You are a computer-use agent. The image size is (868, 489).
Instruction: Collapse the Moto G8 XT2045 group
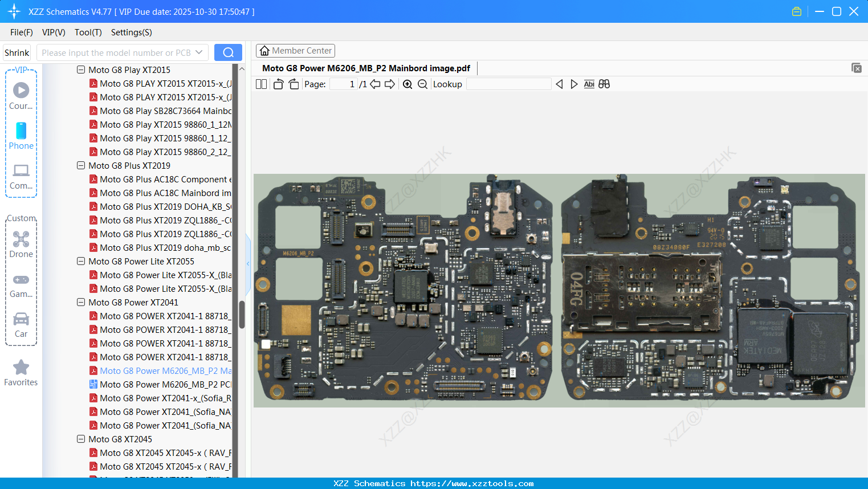80,439
